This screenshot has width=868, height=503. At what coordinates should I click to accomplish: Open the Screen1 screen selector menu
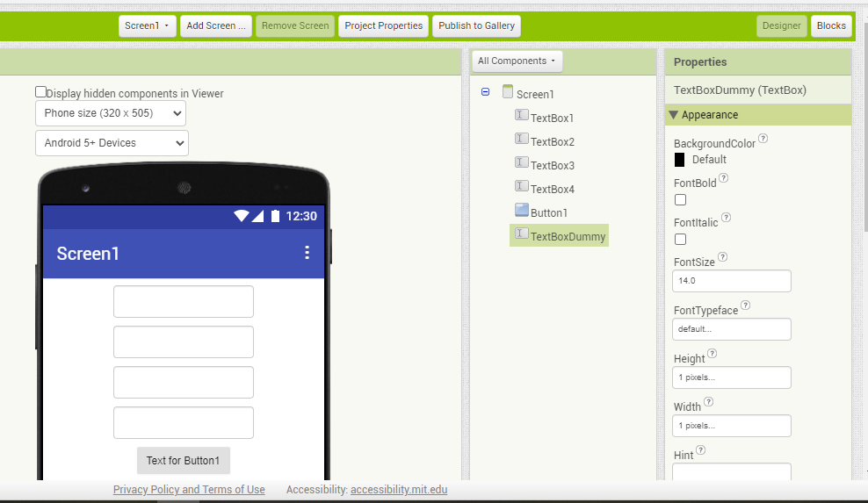coord(148,26)
